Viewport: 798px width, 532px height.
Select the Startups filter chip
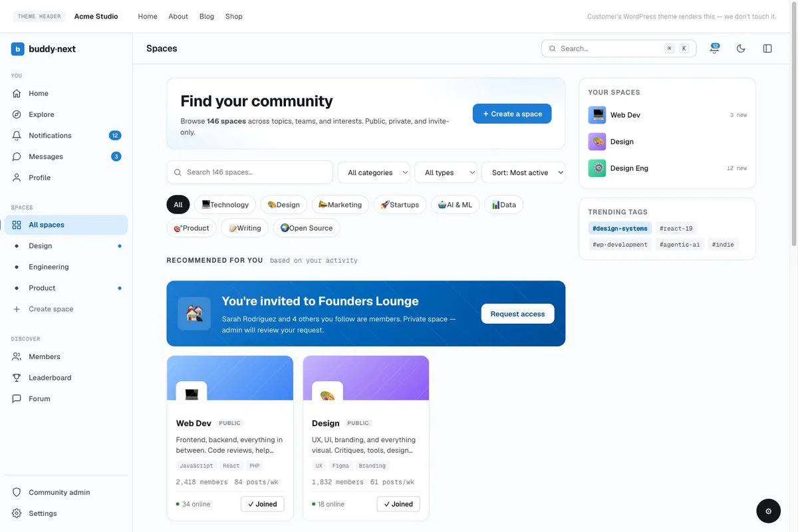click(x=400, y=205)
